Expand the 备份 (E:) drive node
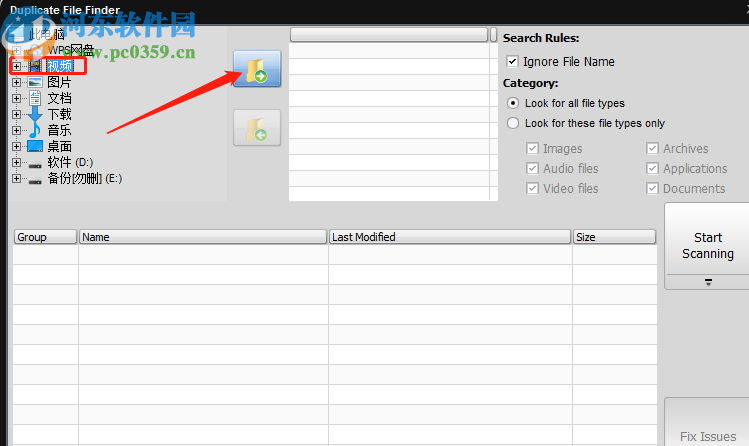Image resolution: width=749 pixels, height=446 pixels. point(17,179)
